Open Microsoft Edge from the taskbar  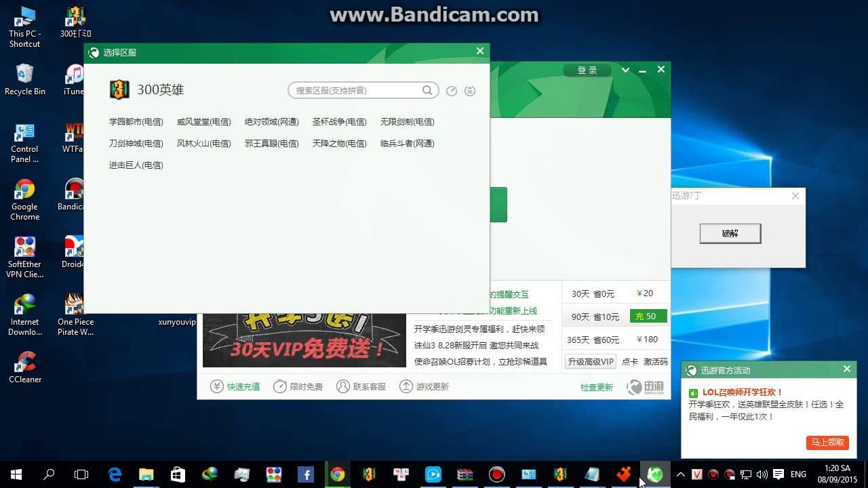point(115,474)
